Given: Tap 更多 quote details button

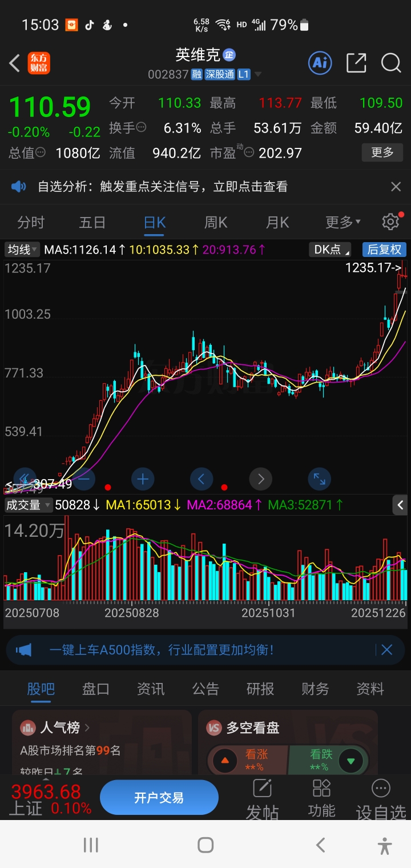Looking at the screenshot, I should (x=382, y=152).
